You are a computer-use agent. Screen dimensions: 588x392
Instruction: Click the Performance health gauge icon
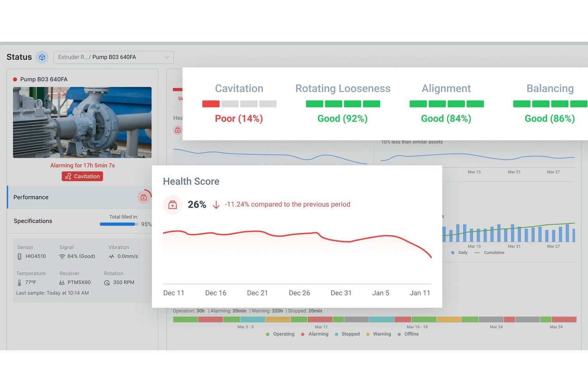[x=143, y=197]
